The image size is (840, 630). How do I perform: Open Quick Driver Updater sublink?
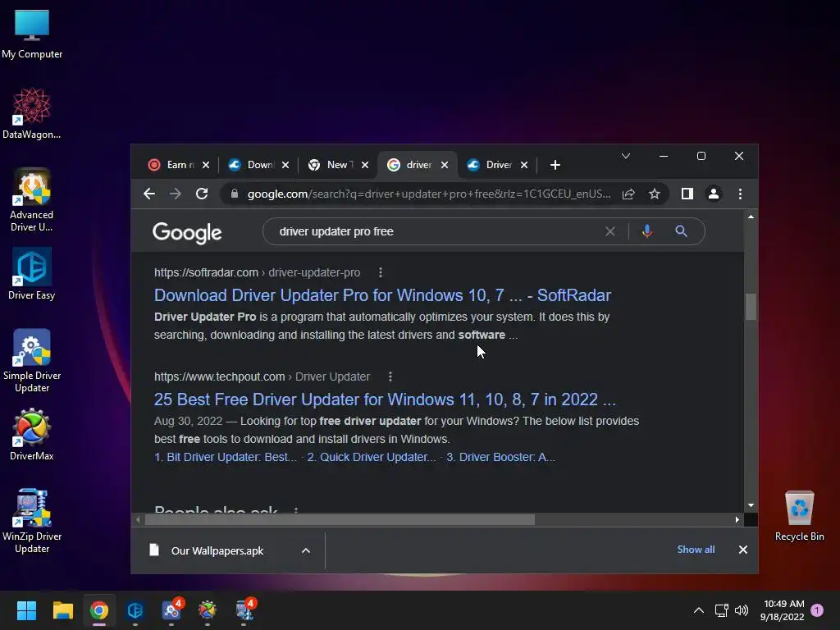[x=372, y=457]
